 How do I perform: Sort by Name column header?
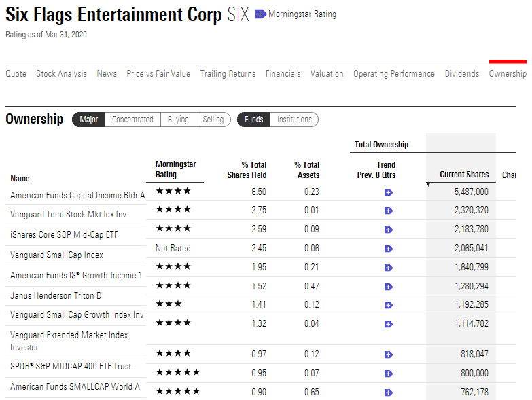20,179
